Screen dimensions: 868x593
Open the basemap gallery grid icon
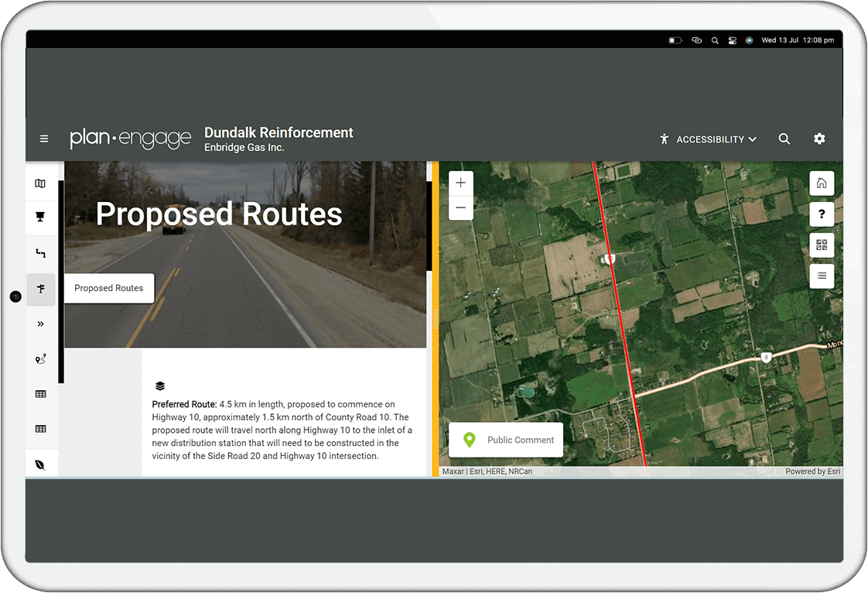tap(822, 245)
